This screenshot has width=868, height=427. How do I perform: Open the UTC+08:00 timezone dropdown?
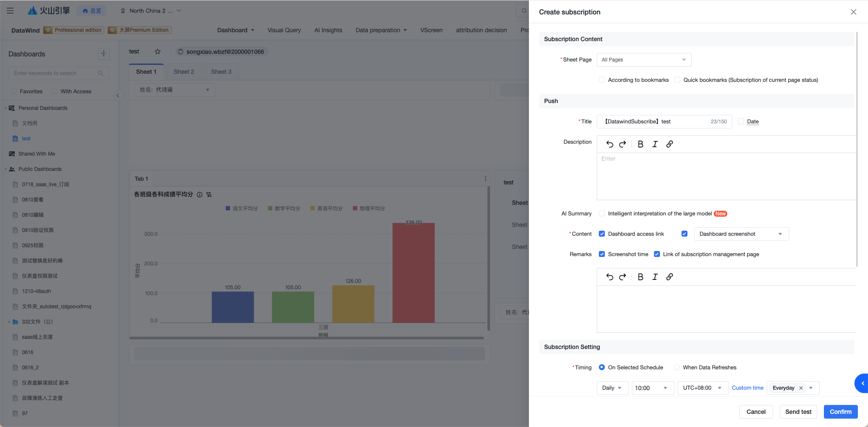[x=702, y=388]
